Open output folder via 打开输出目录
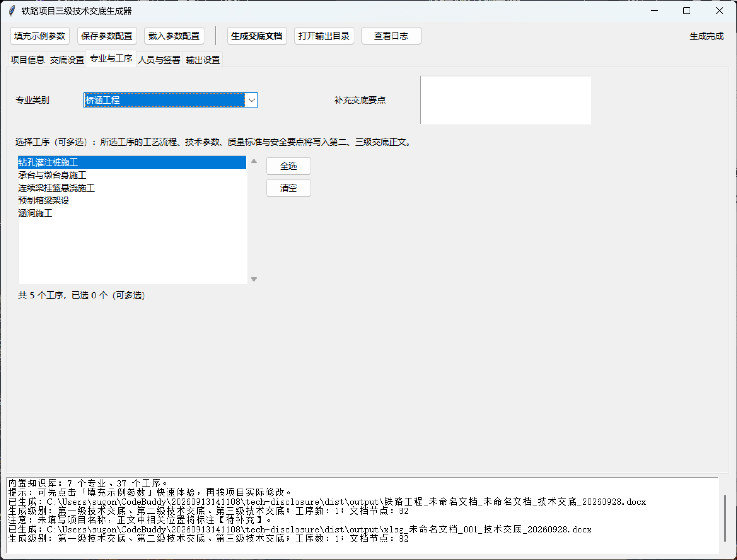 (324, 36)
